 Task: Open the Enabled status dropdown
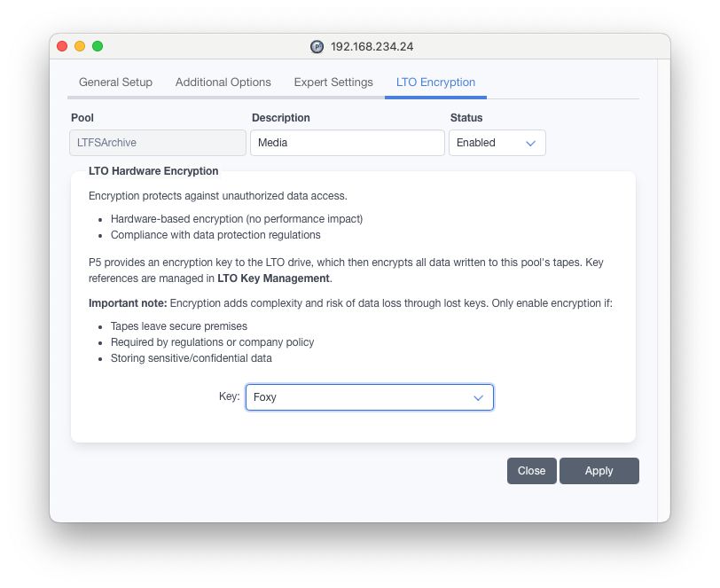(497, 143)
